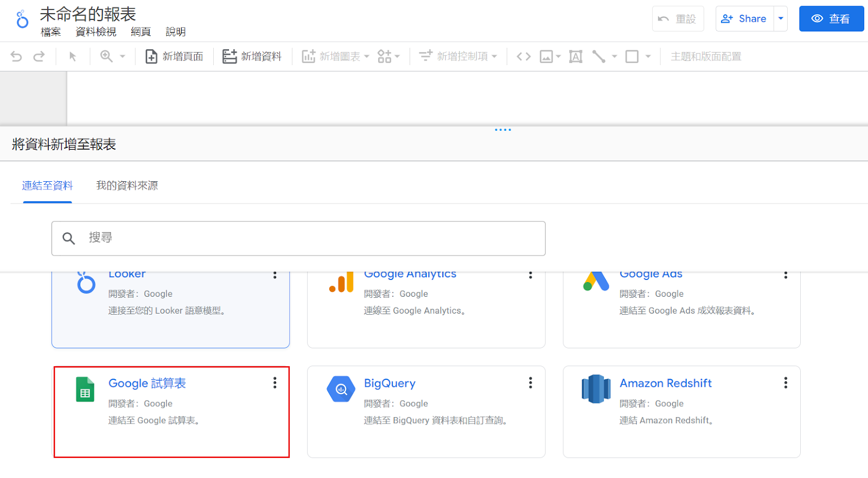Click the 搜尋 search input field
Image resolution: width=868 pixels, height=478 pixels.
tap(298, 238)
